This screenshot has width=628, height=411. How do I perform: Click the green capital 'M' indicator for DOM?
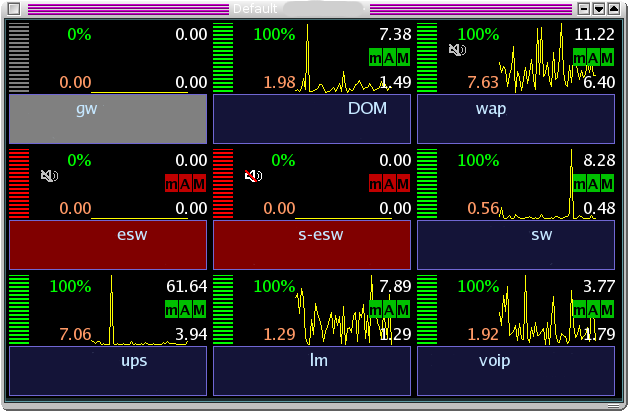click(403, 58)
